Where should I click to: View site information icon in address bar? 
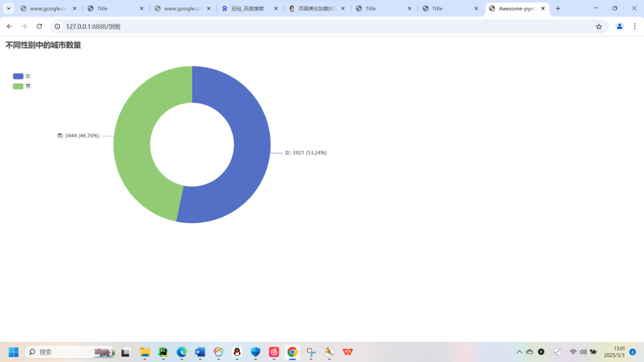[x=58, y=26]
